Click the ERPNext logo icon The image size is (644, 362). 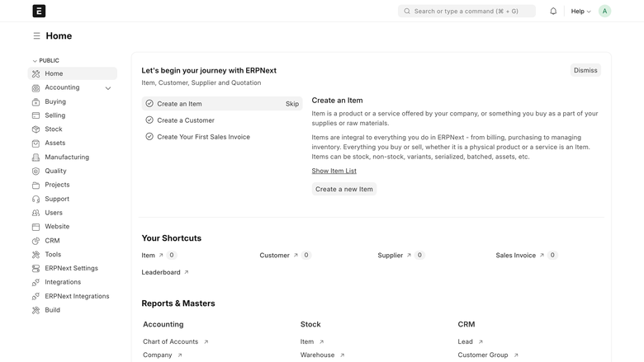point(39,11)
